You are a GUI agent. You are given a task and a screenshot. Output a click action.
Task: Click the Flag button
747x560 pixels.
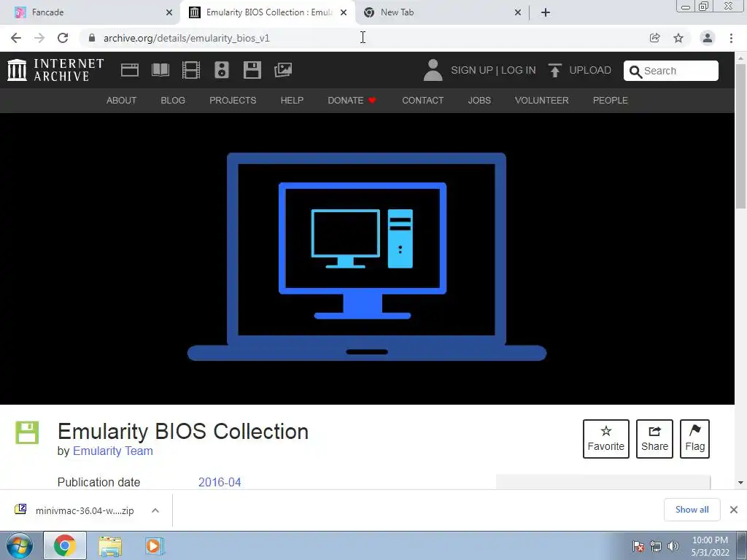coord(694,438)
